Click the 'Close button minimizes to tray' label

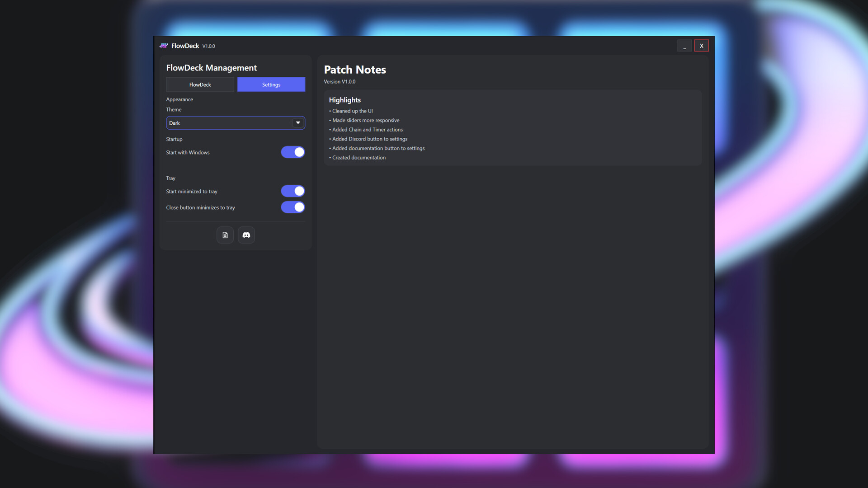click(200, 208)
